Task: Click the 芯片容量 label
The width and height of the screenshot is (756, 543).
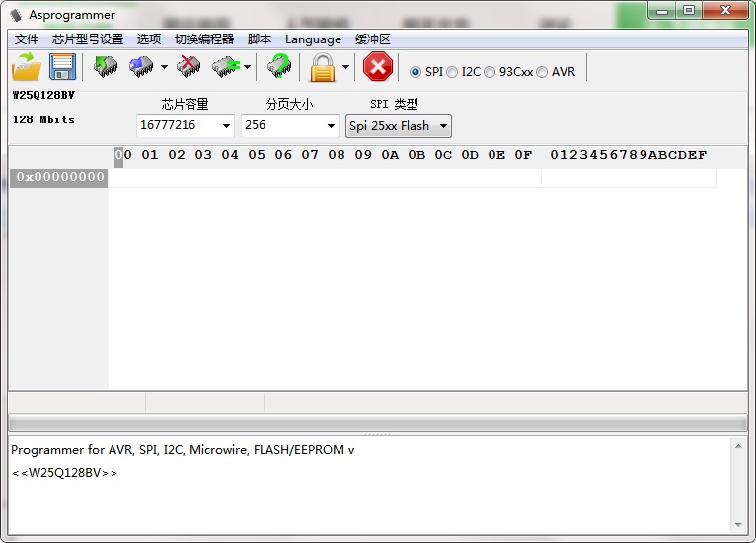Action: [x=186, y=104]
